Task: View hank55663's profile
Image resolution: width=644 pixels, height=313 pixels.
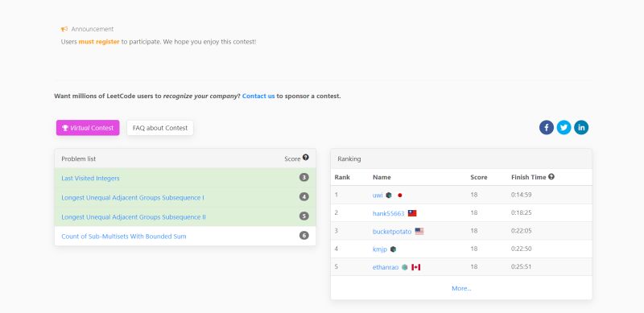Action: click(389, 213)
